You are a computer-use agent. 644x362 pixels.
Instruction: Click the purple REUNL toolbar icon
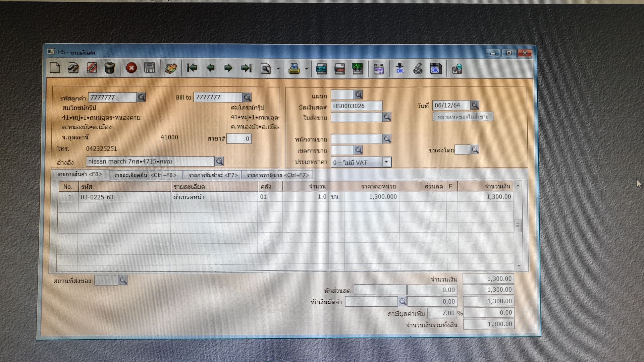379,68
